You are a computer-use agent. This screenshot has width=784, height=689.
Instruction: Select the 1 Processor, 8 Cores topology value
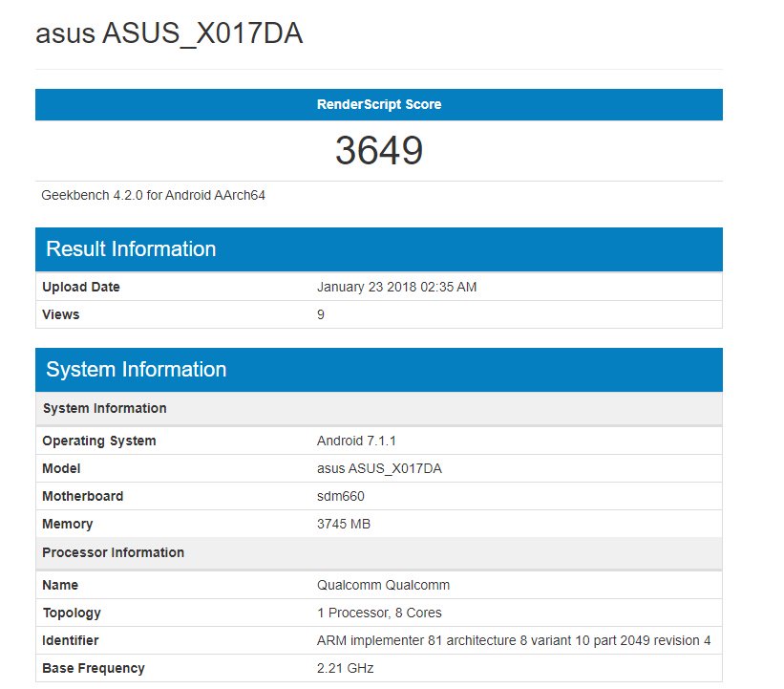pos(379,613)
